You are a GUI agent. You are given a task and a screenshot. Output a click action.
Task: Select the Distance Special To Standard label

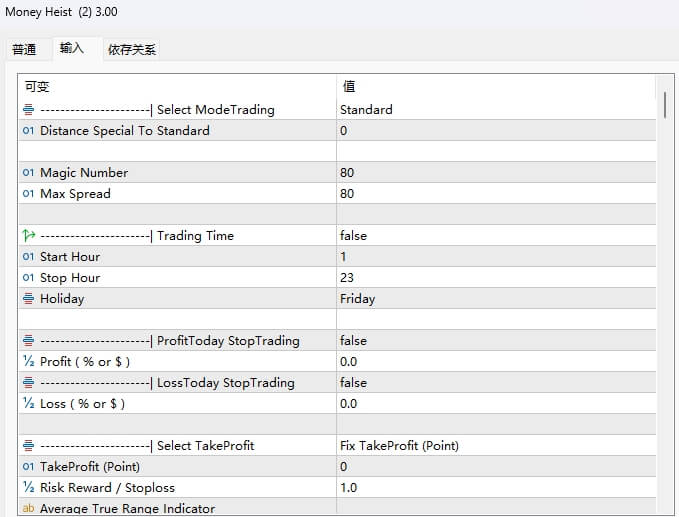[125, 131]
